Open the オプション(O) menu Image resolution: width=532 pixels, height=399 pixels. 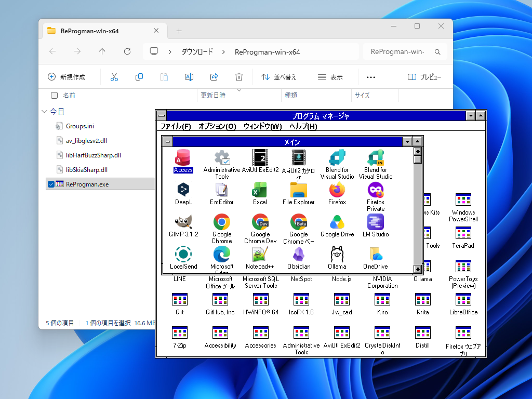pyautogui.click(x=217, y=126)
